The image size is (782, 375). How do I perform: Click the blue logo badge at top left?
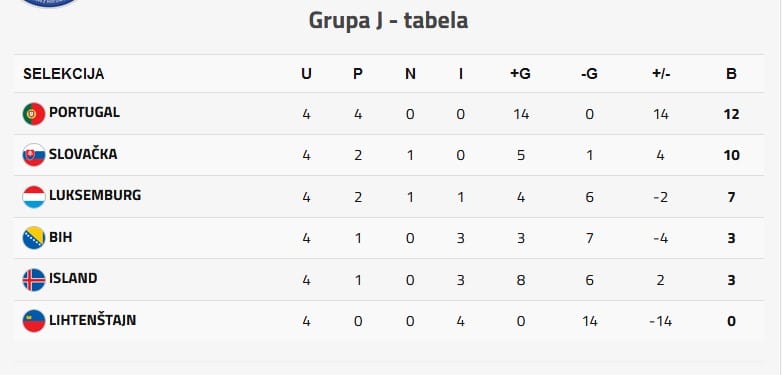coord(50,3)
